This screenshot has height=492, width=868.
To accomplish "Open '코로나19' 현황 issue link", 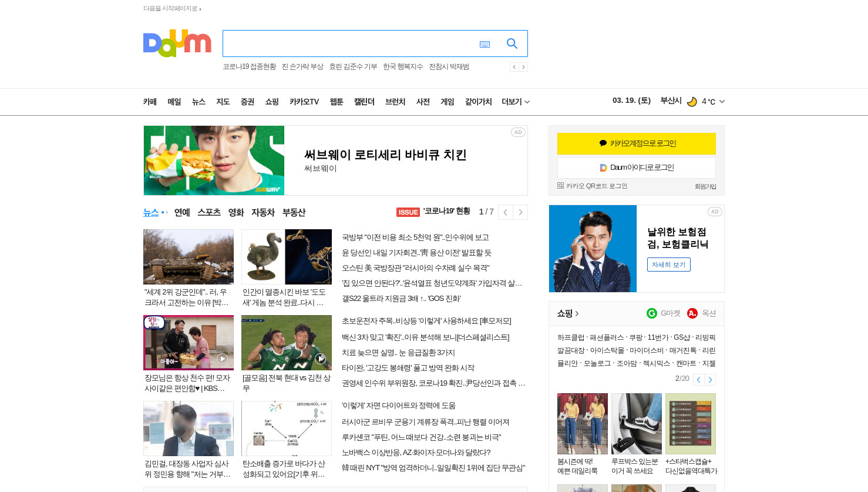I will click(446, 211).
